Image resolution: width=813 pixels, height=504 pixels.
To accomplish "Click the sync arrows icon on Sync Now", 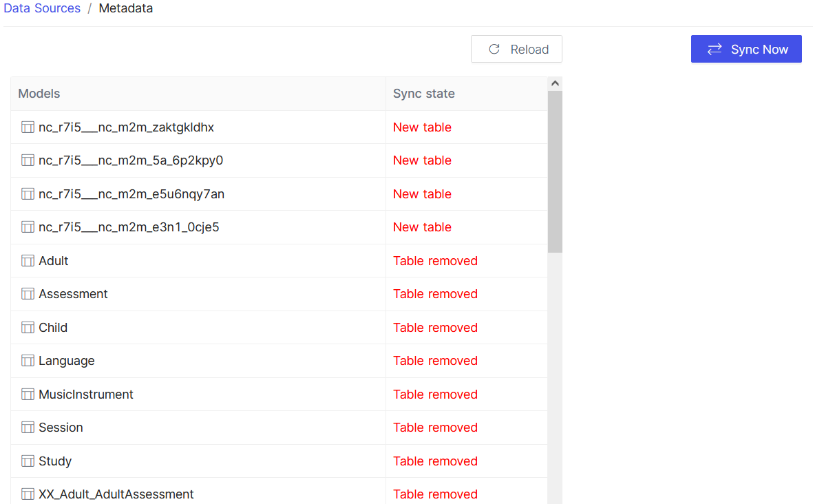I will pyautogui.click(x=715, y=49).
